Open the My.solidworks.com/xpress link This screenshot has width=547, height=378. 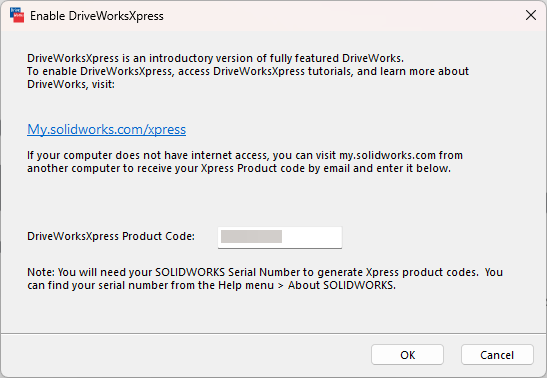pyautogui.click(x=106, y=129)
